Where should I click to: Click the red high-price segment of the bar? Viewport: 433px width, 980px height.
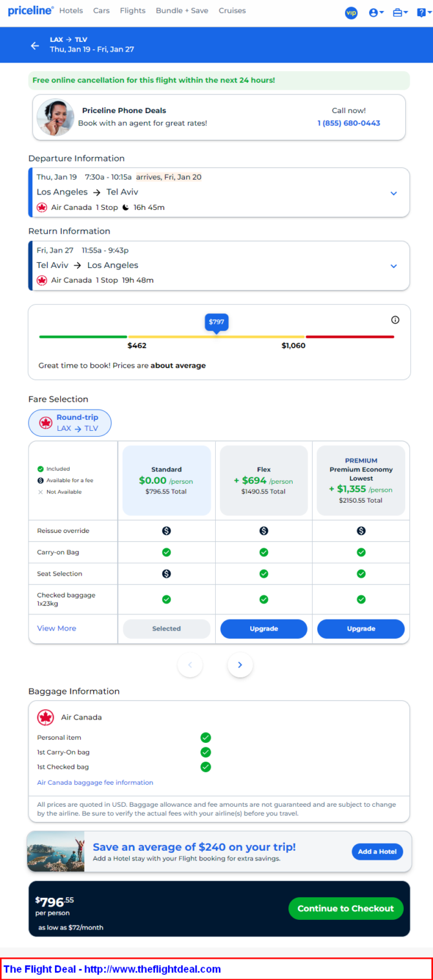[350, 337]
